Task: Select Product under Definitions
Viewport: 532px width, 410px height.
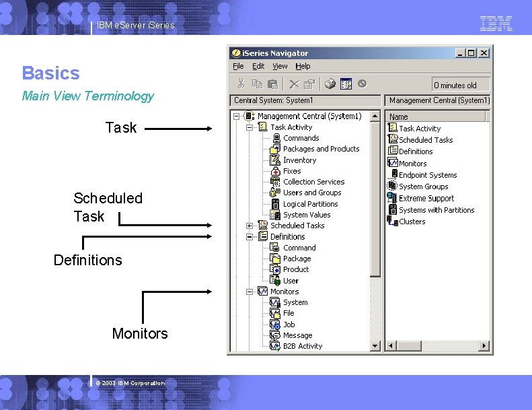Action: 296,269
